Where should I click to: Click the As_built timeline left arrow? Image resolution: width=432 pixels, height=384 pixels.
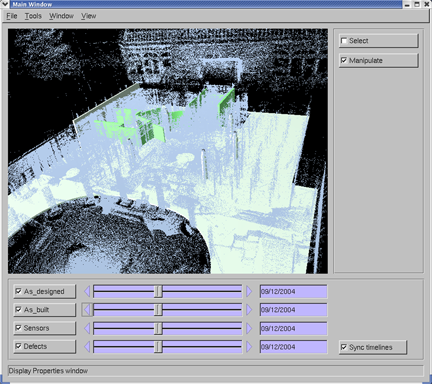coord(87,310)
